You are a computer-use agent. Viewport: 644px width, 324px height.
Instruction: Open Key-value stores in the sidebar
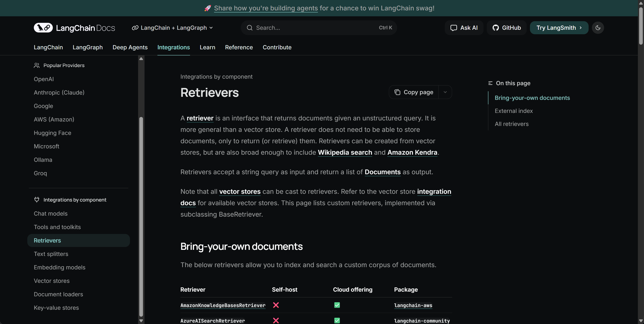point(56,308)
